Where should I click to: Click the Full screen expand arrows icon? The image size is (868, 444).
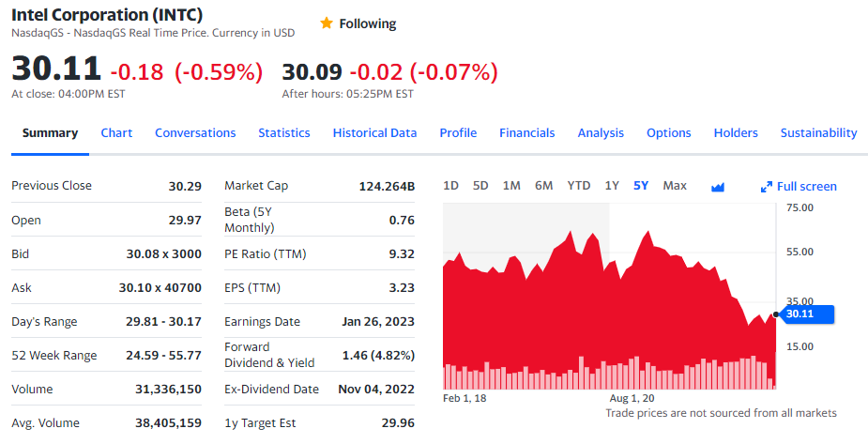pyautogui.click(x=766, y=187)
